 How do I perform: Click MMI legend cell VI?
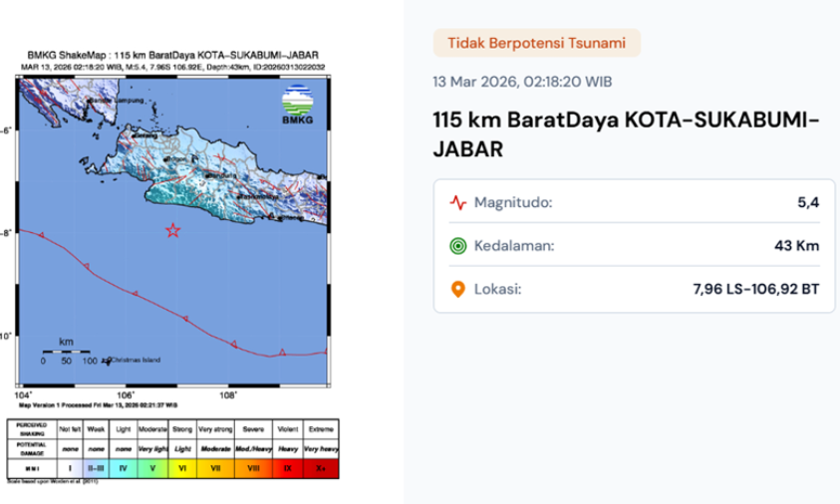click(x=182, y=468)
